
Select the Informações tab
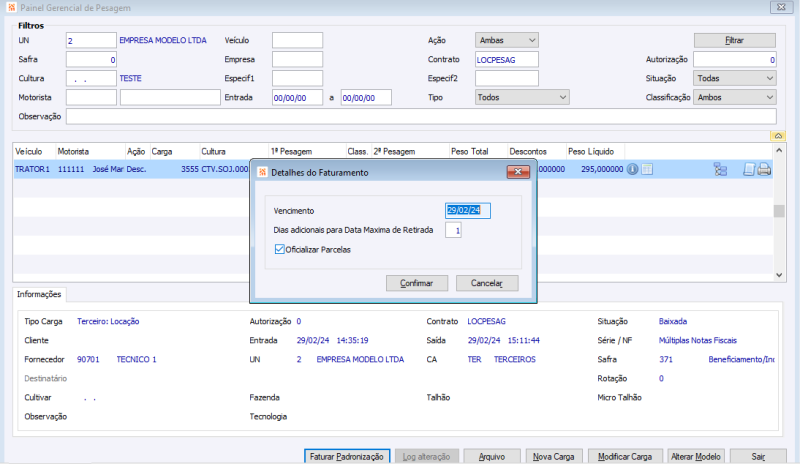(x=39, y=294)
